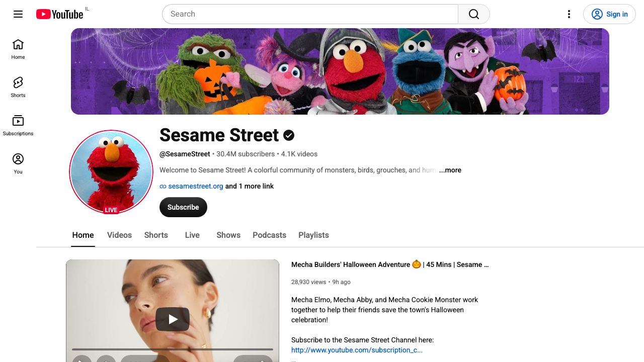Open the Playlists tab
Viewport: 644px width, 362px height.
(313, 235)
